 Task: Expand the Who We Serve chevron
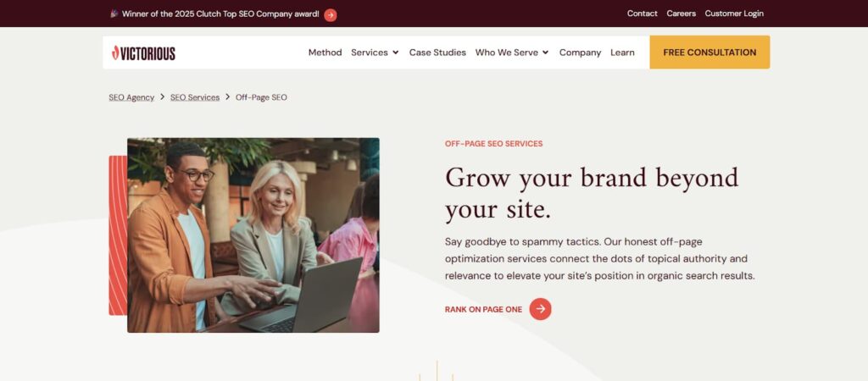545,52
